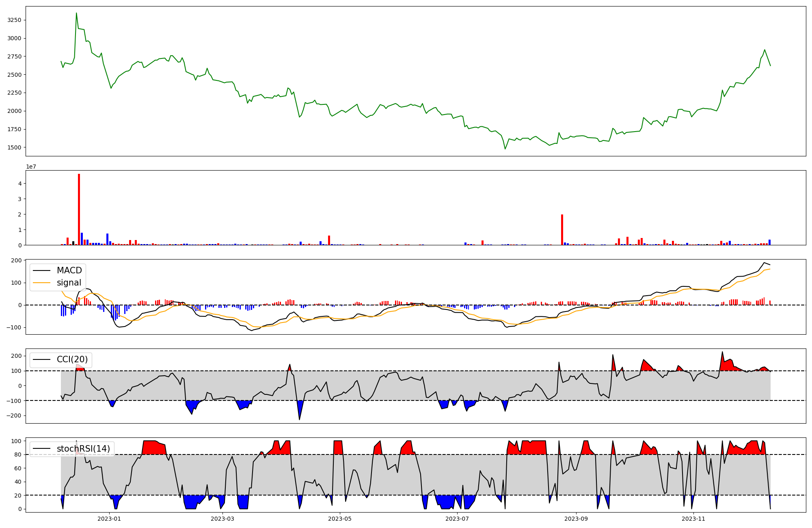Click the 2023-03 x-axis date label
812x528 pixels.
click(223, 519)
